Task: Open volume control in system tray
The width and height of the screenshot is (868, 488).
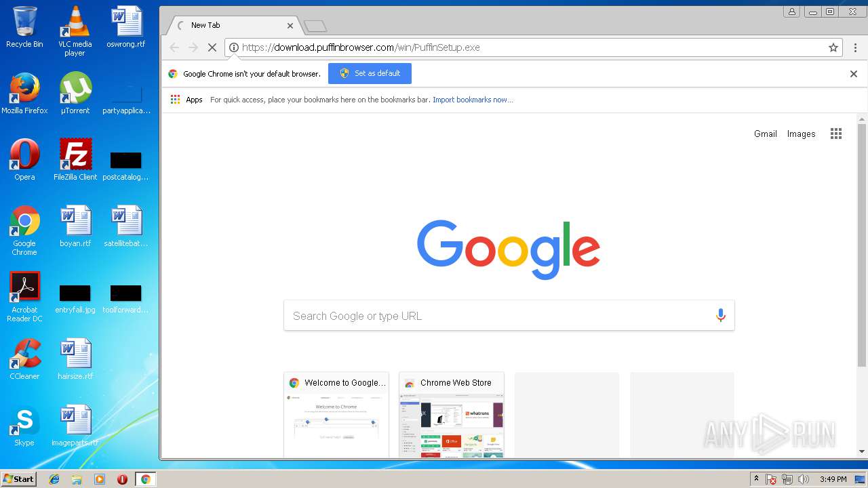Action: coord(804,479)
